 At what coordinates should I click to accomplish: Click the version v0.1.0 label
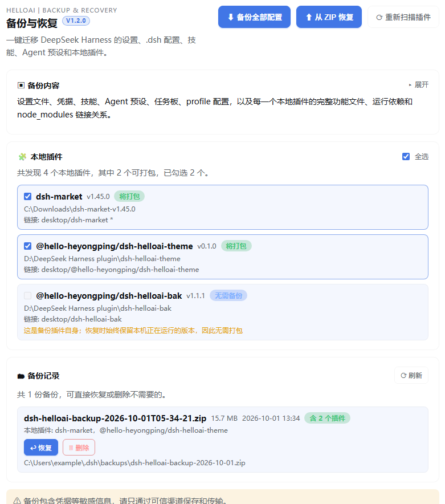point(207,246)
